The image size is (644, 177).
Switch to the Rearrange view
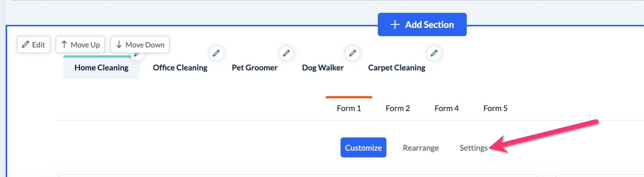[x=421, y=148]
